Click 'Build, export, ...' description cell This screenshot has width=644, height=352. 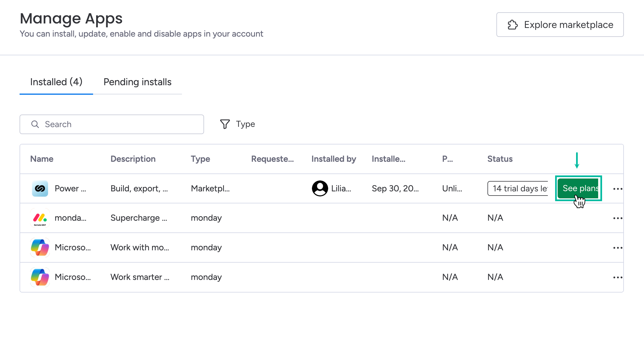coord(139,189)
